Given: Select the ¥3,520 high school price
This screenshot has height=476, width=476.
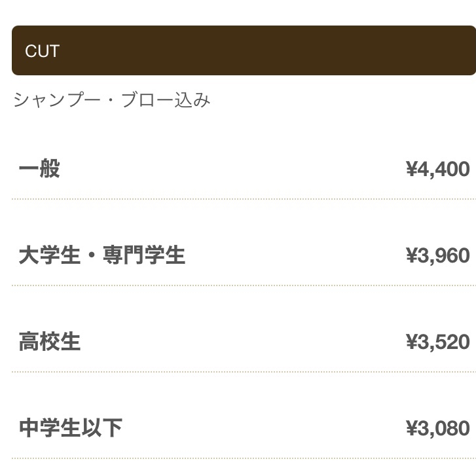Looking at the screenshot, I should point(438,342).
